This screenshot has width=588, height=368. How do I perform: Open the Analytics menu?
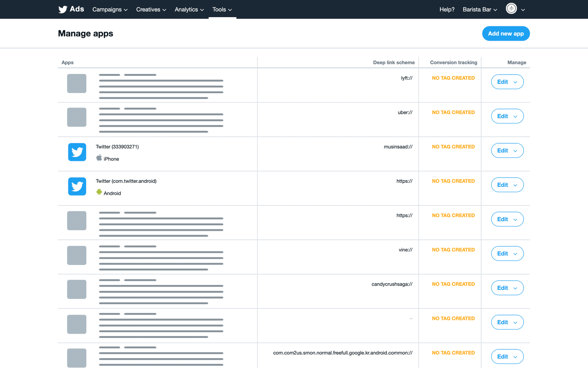point(189,9)
